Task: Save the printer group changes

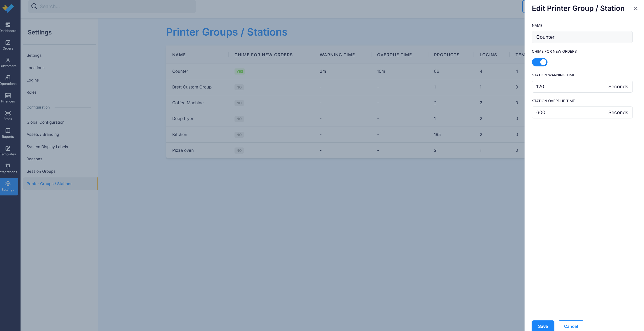Action: pos(543,326)
